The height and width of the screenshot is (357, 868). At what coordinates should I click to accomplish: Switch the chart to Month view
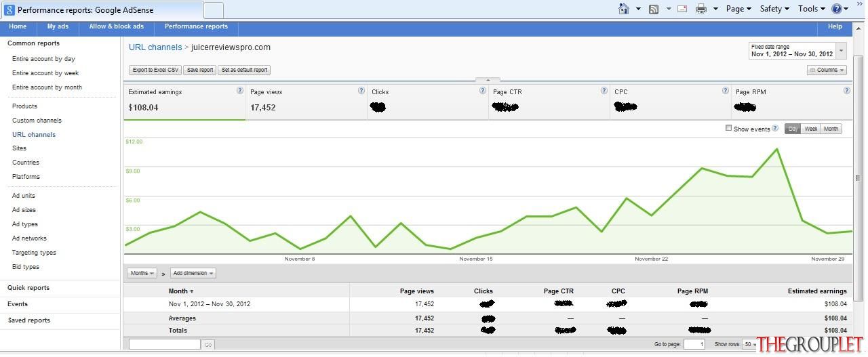point(831,129)
